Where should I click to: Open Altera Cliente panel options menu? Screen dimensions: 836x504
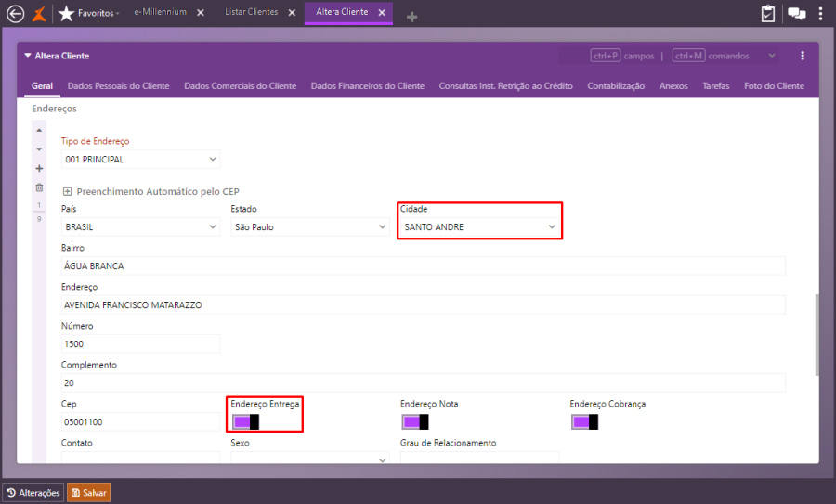(803, 56)
